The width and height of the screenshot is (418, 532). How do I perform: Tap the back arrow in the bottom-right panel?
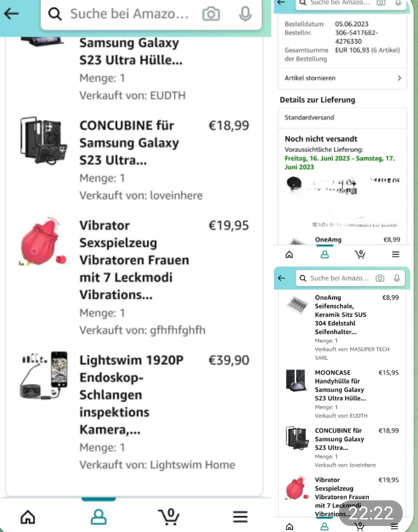[282, 278]
